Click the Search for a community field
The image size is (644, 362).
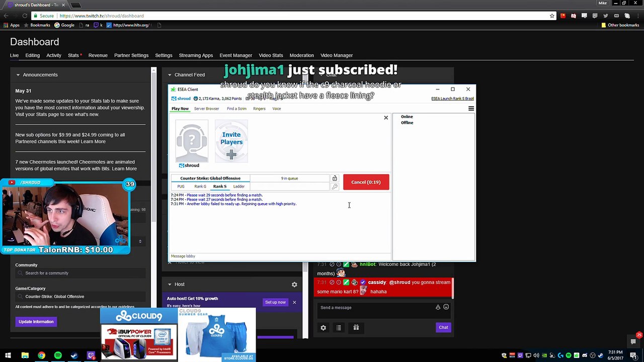point(80,273)
